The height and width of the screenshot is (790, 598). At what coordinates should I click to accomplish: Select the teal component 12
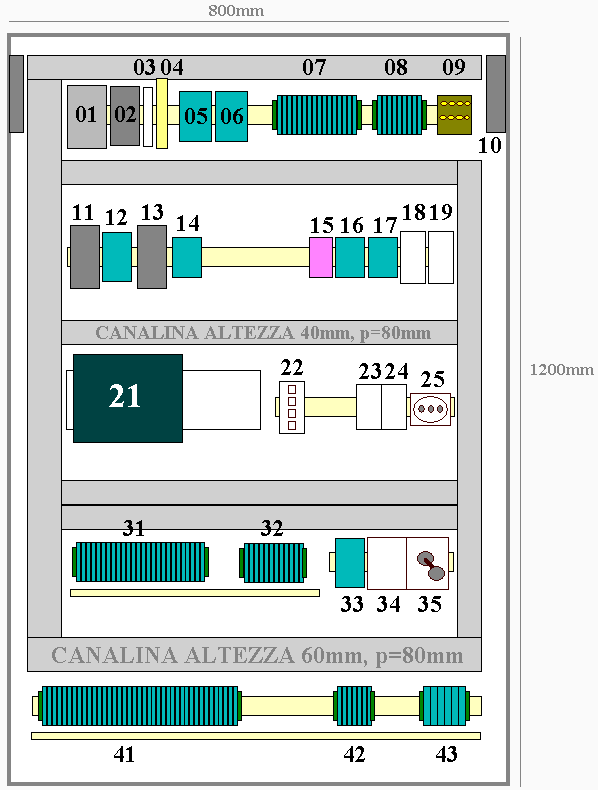[117, 256]
